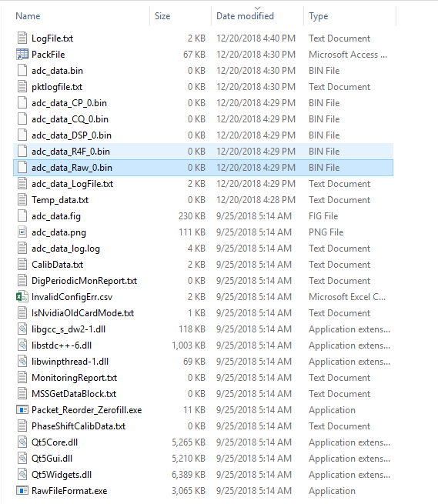Select the InvalidConfigErr.csv Excel icon
The height and width of the screenshot is (504, 438).
click(x=22, y=296)
